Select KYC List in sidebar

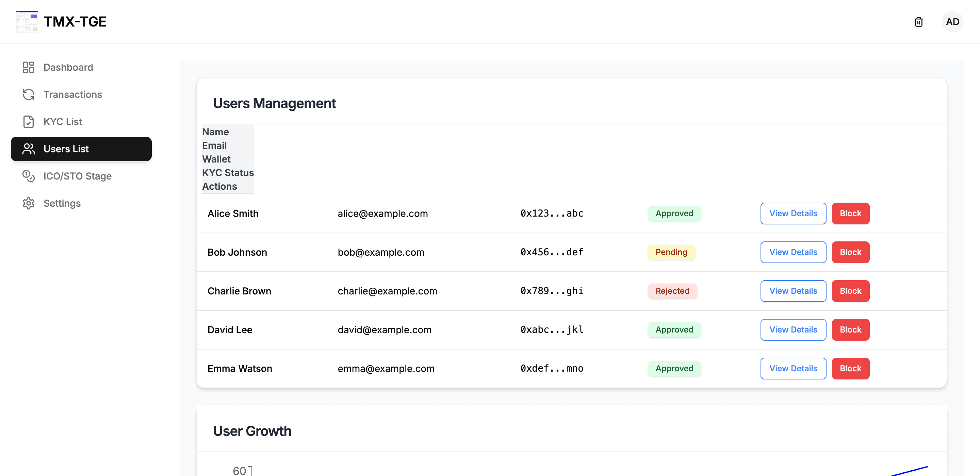point(81,122)
